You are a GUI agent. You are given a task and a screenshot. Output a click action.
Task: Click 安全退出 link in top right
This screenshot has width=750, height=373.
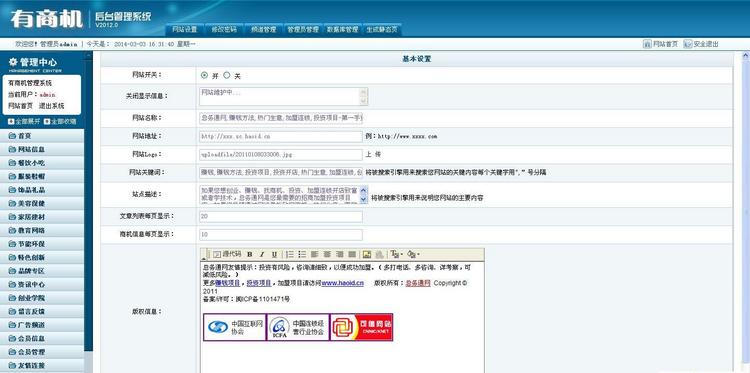[706, 44]
